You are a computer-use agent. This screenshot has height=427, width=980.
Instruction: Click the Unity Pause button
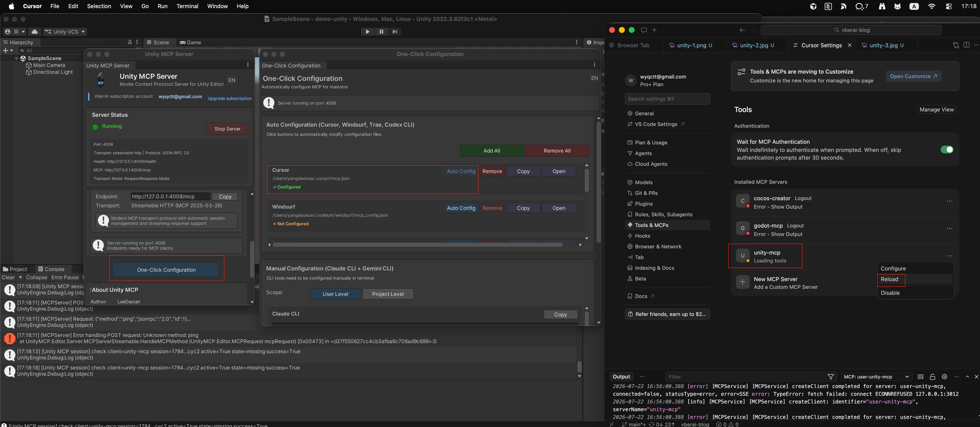[x=381, y=32]
